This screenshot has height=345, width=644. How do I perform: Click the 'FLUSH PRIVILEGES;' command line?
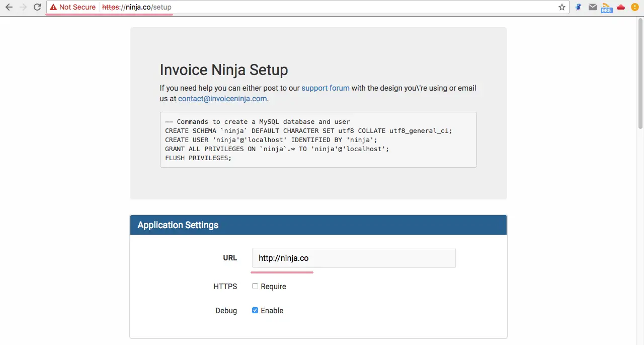198,158
